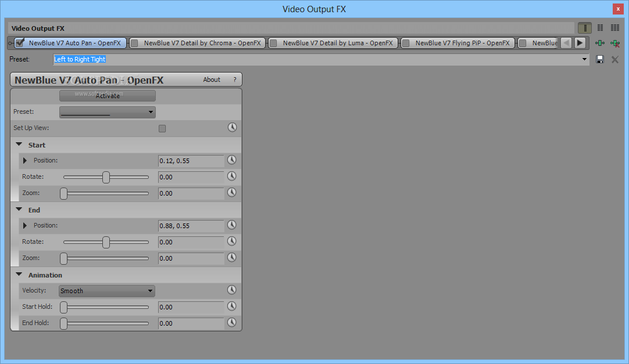Edit the End Rotate value field
This screenshot has height=364, width=629.
click(191, 242)
